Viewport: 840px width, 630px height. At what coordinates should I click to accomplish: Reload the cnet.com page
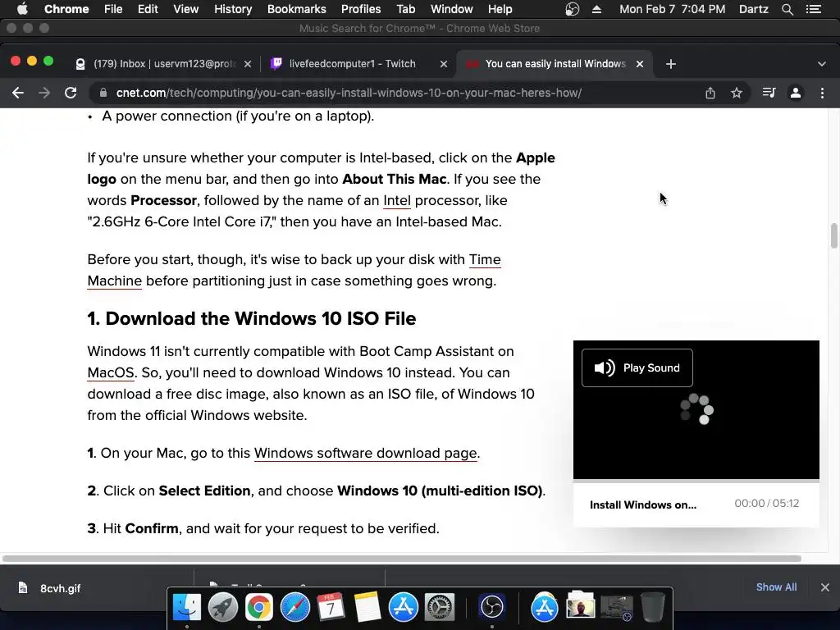(x=71, y=93)
